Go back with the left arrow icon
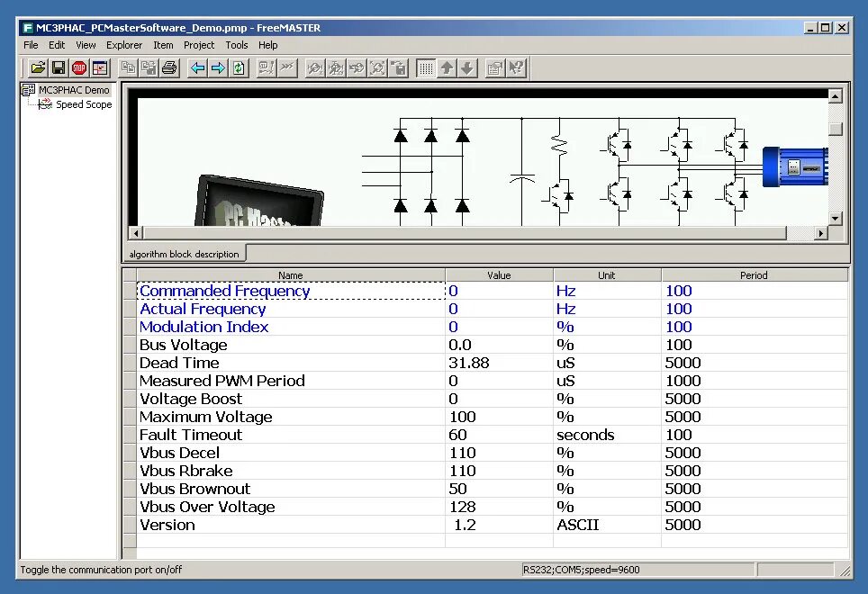Viewport: 868px width, 594px height. 197,68
